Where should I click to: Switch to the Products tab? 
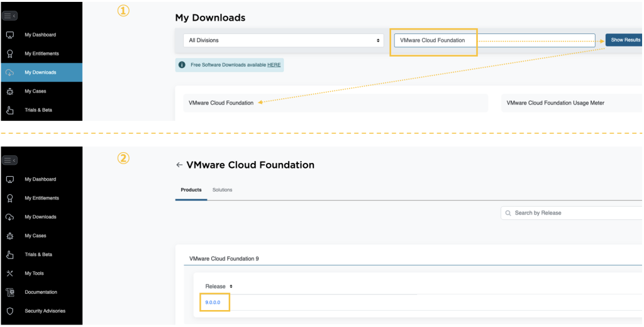coord(191,190)
